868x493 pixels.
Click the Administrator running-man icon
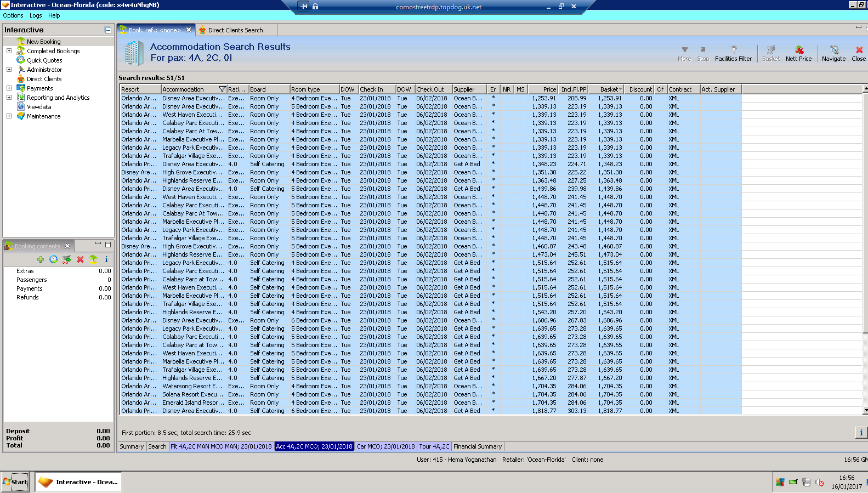coord(21,69)
